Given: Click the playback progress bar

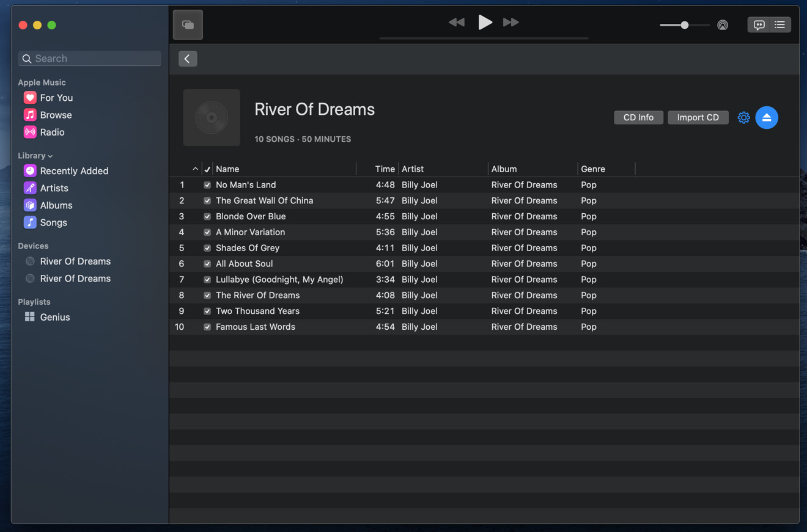Looking at the screenshot, I should (484, 38).
